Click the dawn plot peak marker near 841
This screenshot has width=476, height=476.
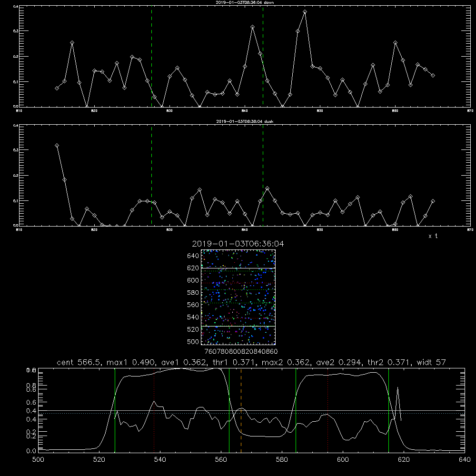click(252, 27)
